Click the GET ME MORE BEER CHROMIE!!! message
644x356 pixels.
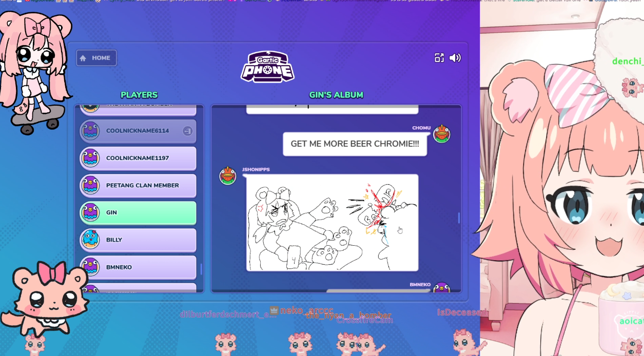coord(355,144)
